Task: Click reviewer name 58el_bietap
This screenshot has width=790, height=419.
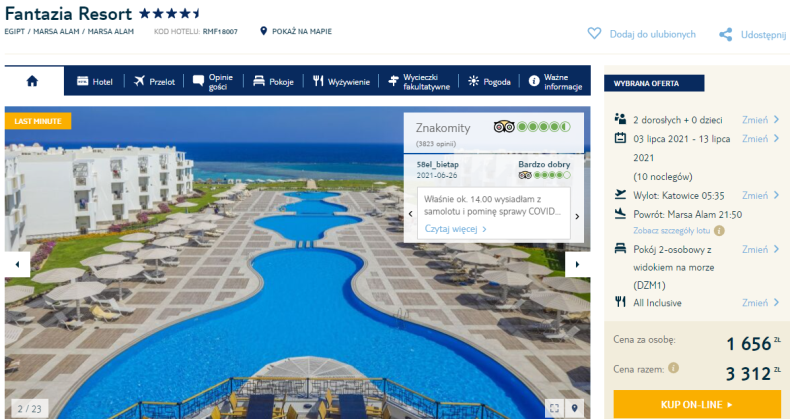Action: [x=437, y=165]
